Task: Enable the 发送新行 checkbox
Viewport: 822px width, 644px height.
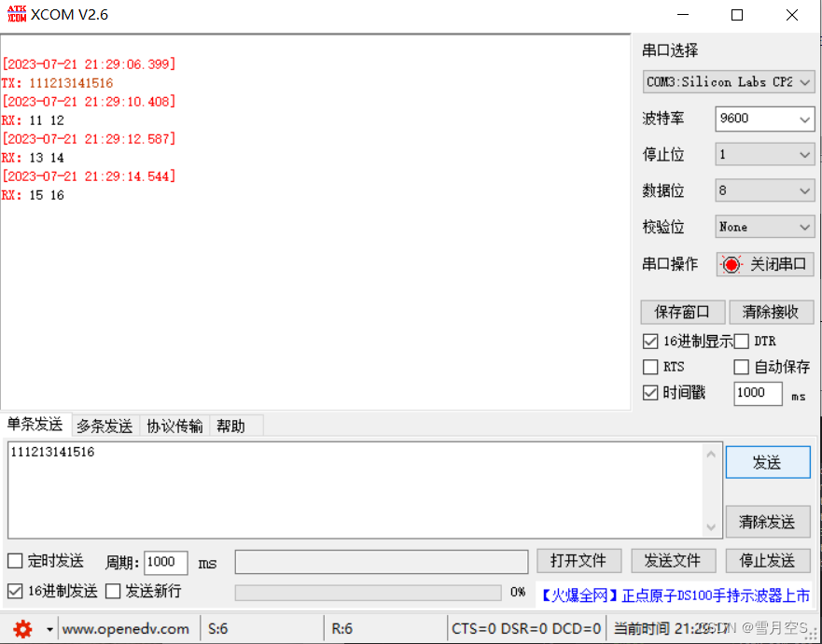Action: [113, 592]
